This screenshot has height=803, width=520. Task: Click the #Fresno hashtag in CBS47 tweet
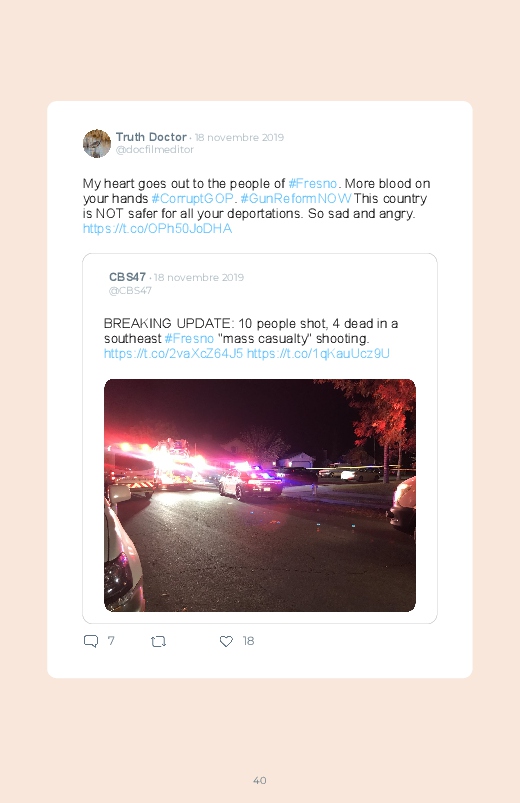pos(189,339)
